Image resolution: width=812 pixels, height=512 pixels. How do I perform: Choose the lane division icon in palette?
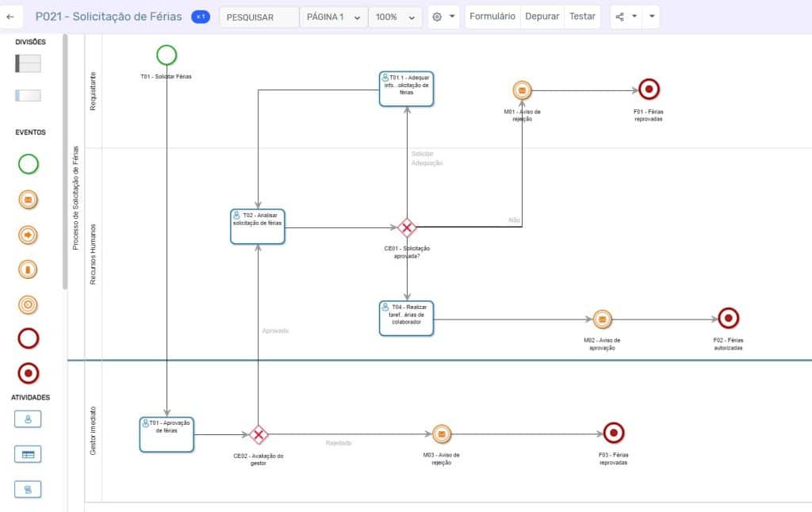tap(28, 95)
